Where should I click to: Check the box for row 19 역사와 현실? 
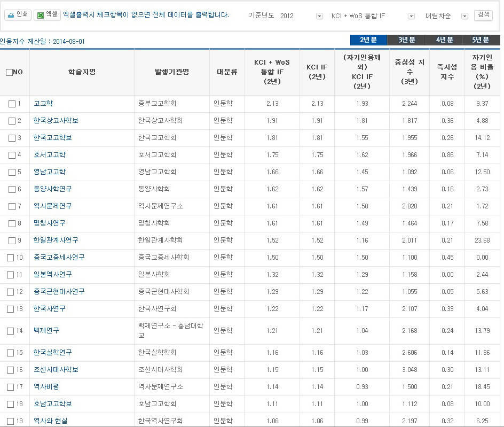click(11, 421)
